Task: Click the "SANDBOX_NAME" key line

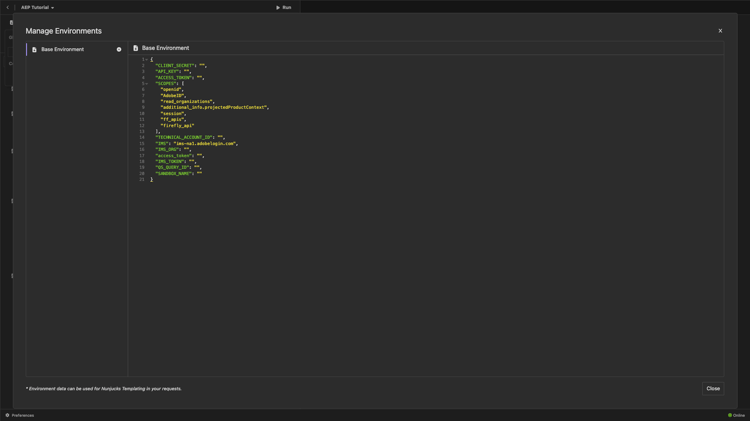Action: click(x=178, y=173)
